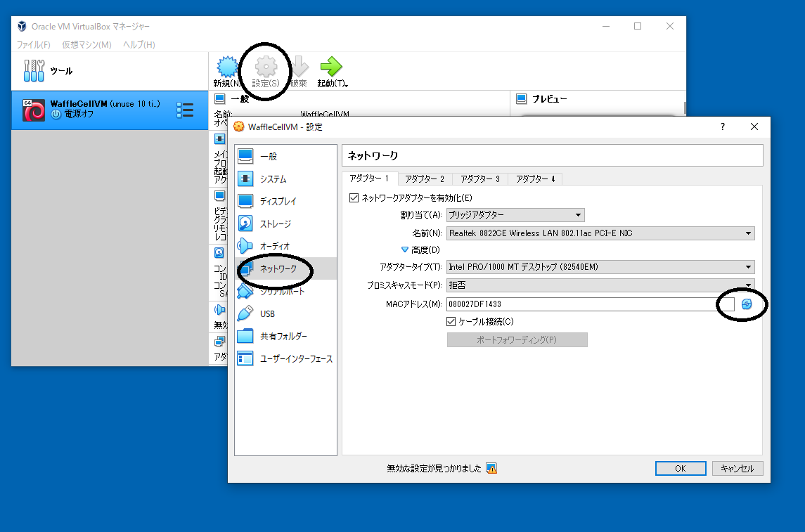805x532 pixels.
Task: Open アダプタータイプ dropdown Intel PRO/1000
Action: [x=600, y=267]
